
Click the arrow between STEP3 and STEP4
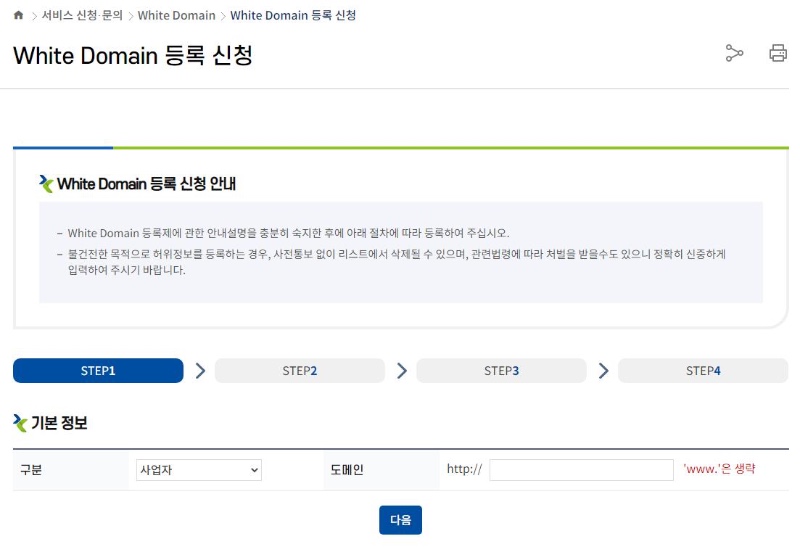(603, 371)
